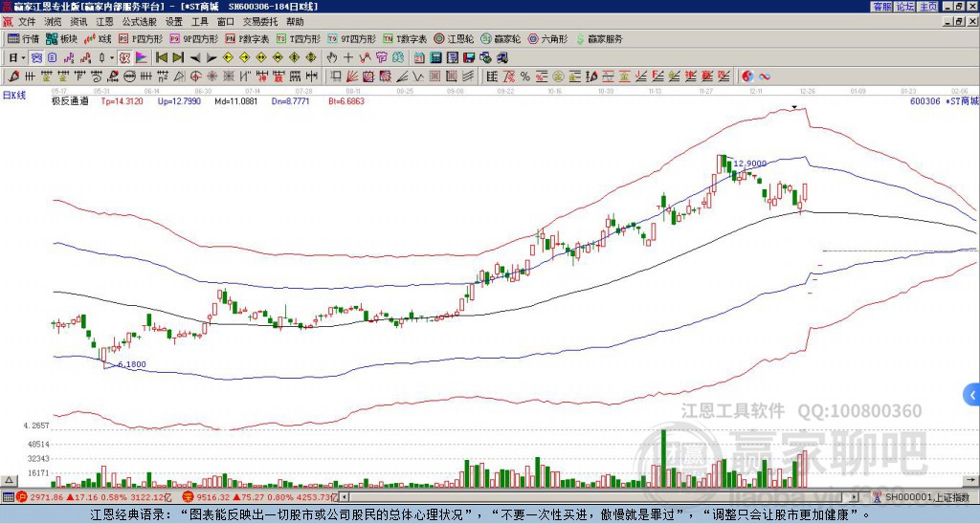
Task: Open the T数字表 tool
Action: tap(405, 38)
